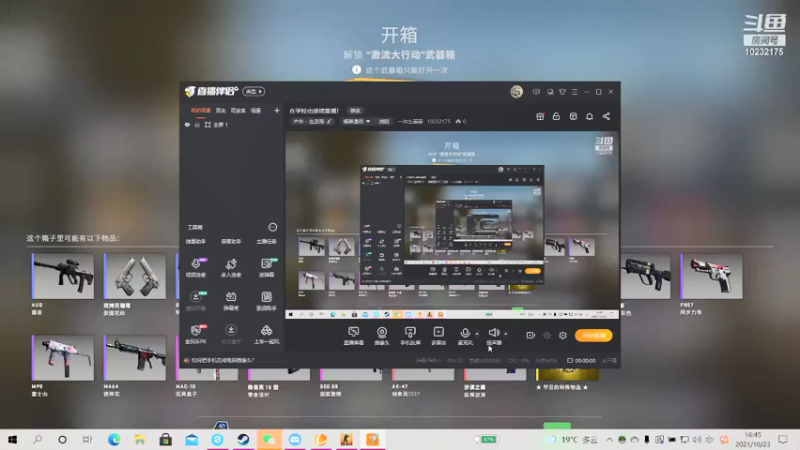The height and width of the screenshot is (450, 800).
Task: Click the orange 开始直播 button
Action: pyautogui.click(x=593, y=335)
